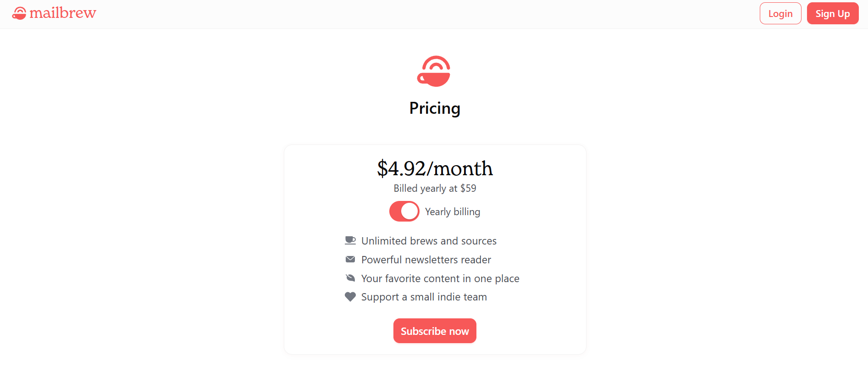Viewport: 868px width, 378px height.
Task: Click the quill icon beside favorite content
Action: click(x=350, y=278)
